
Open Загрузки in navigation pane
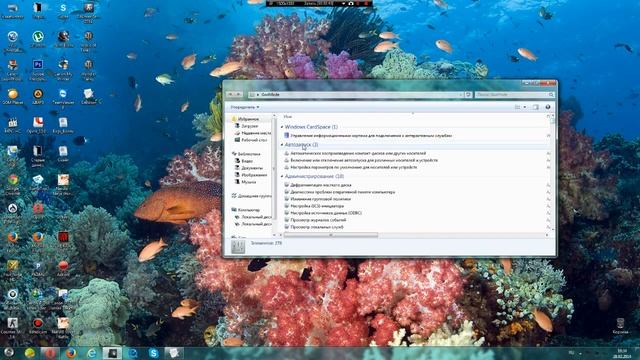click(x=247, y=126)
